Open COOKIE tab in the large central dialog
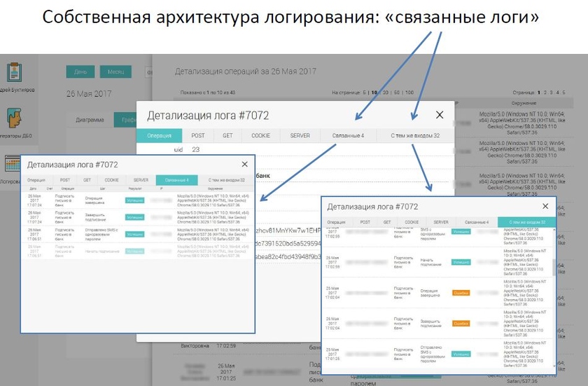The width and height of the screenshot is (588, 386). pyautogui.click(x=260, y=135)
